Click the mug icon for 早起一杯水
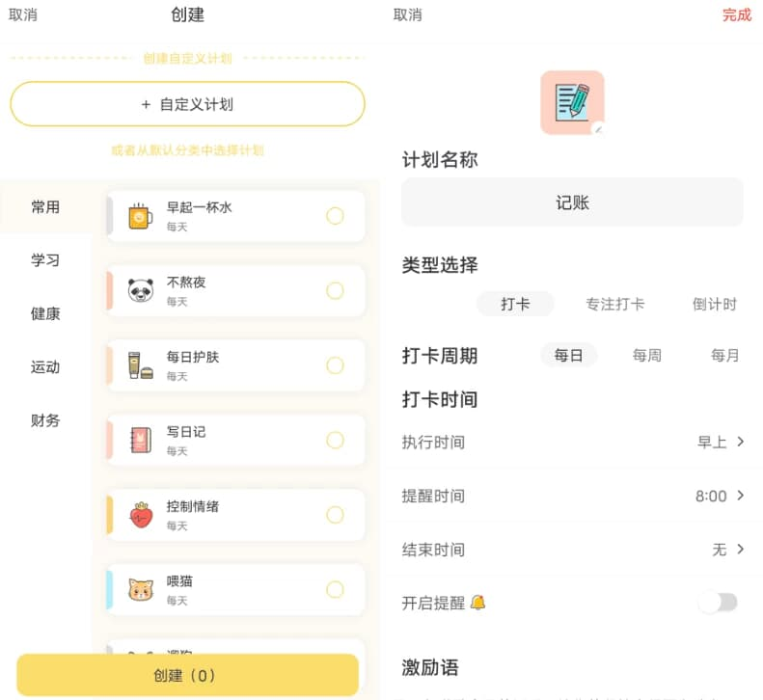Screen dimensions: 763x700 [x=141, y=216]
